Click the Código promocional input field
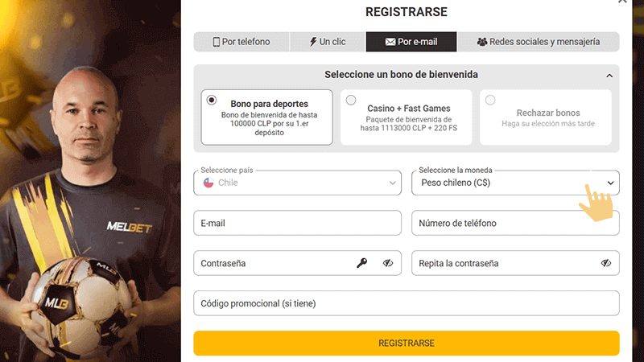644x362 pixels. coord(406,303)
